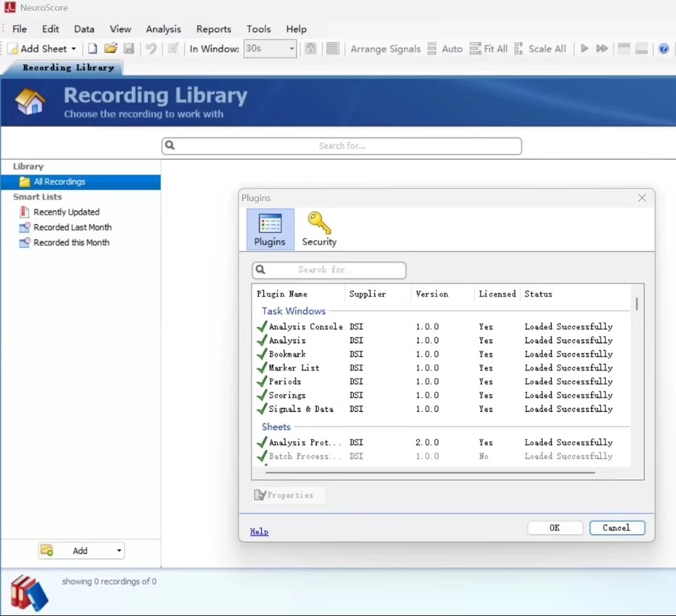Click the Open folder icon in toolbar

[x=111, y=48]
